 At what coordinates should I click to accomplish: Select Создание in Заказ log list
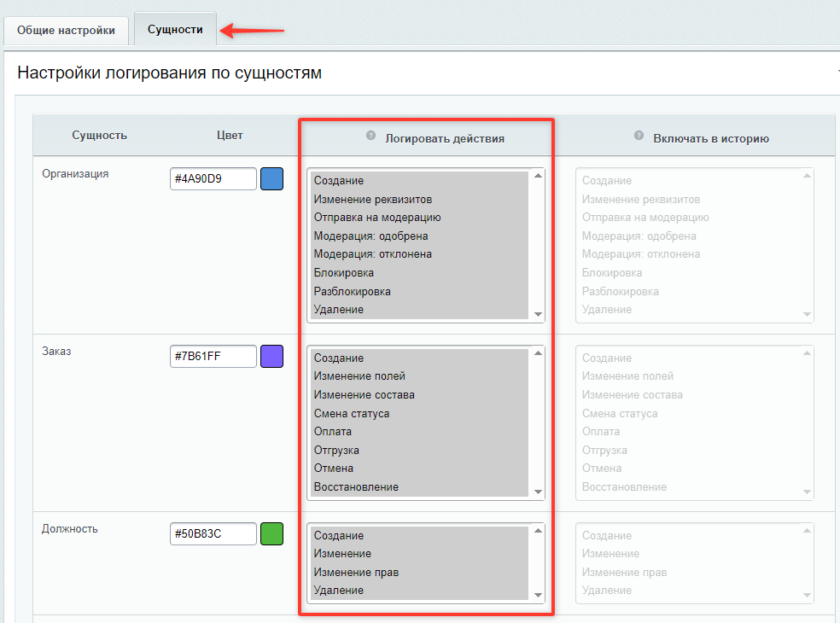pos(419,358)
